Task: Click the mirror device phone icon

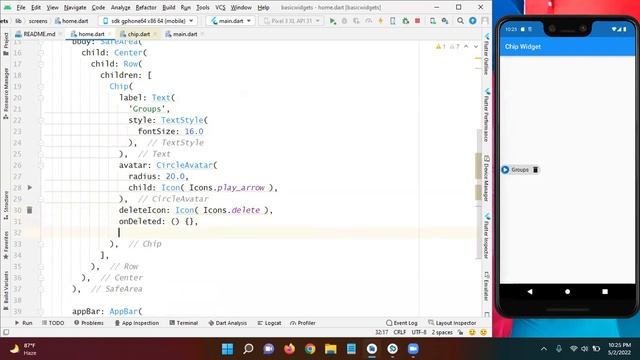Action: coord(393,21)
